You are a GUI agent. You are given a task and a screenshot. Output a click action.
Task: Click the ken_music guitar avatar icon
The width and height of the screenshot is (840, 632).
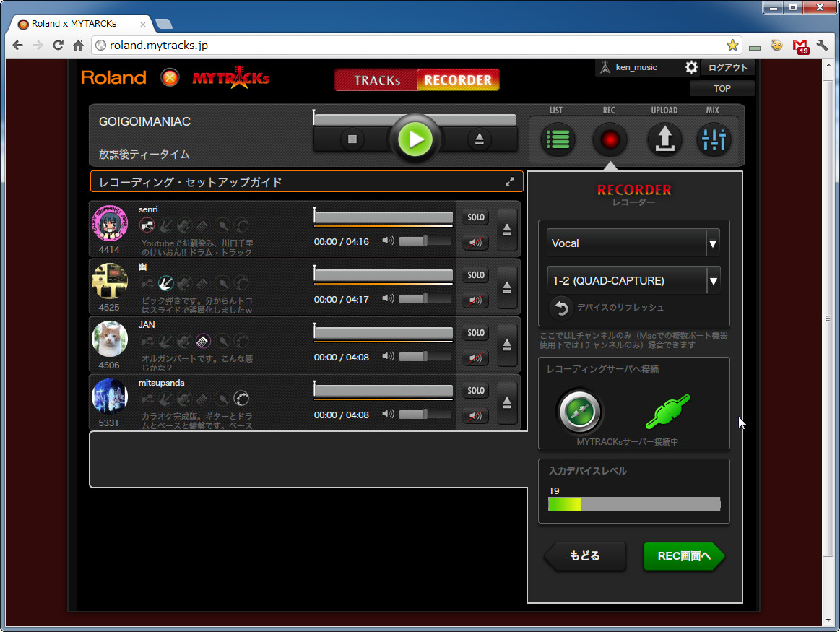[x=605, y=67]
